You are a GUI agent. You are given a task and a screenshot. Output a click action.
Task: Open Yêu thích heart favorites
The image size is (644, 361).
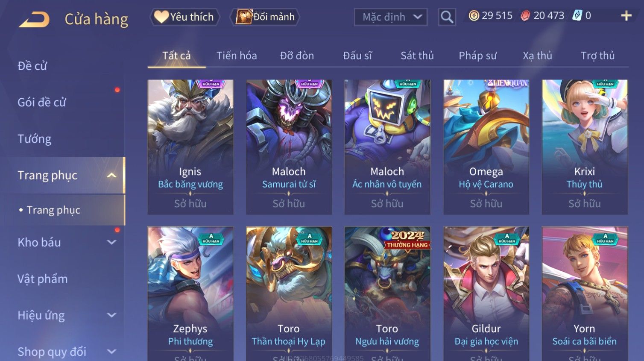click(x=184, y=17)
